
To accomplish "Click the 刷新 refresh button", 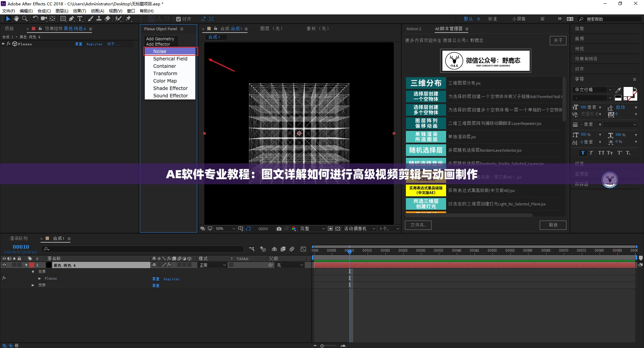I will click(x=553, y=225).
